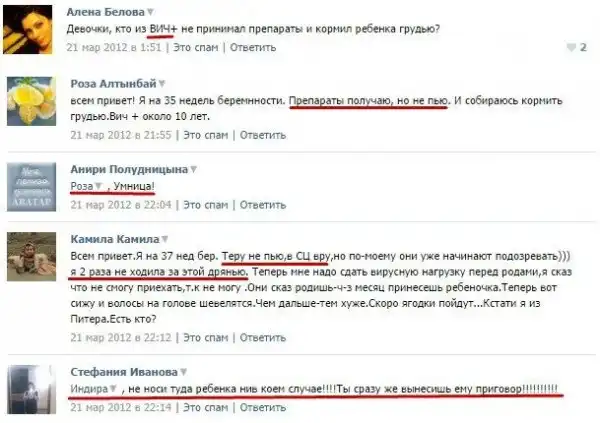Mark Стефания Иванова's comment as spam

[x=205, y=407]
